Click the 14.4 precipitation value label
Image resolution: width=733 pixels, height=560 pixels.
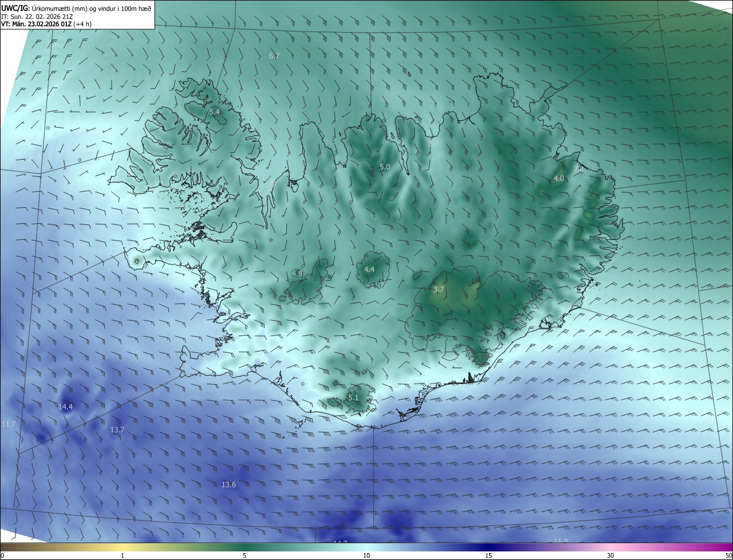tap(66, 407)
